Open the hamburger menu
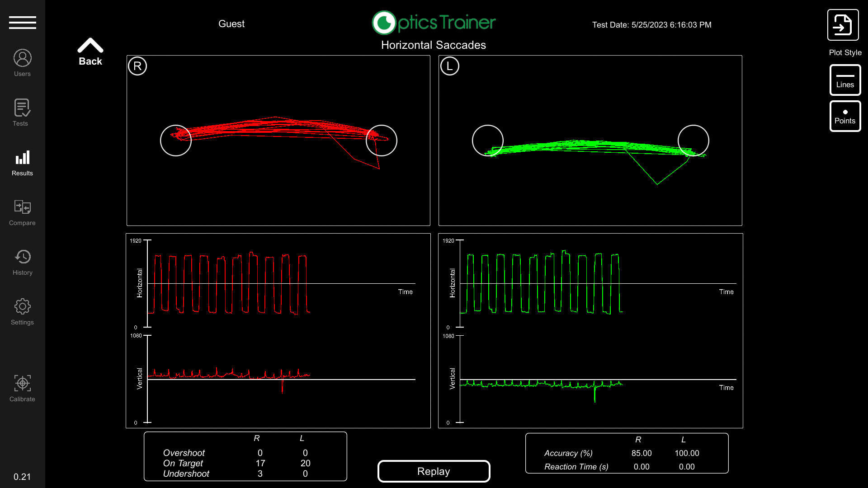Viewport: 868px width, 488px height. click(22, 23)
